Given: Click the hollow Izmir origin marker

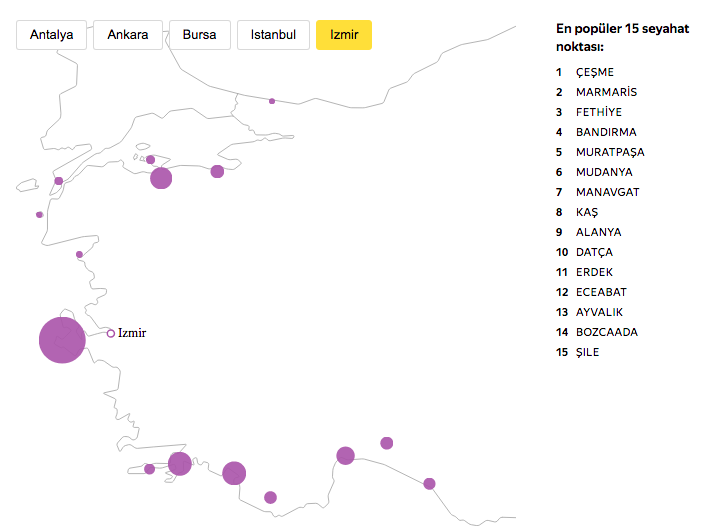Looking at the screenshot, I should [111, 333].
